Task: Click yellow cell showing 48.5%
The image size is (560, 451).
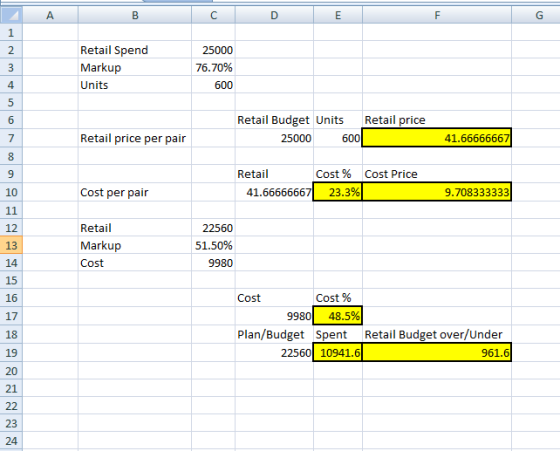Action: coord(338,316)
